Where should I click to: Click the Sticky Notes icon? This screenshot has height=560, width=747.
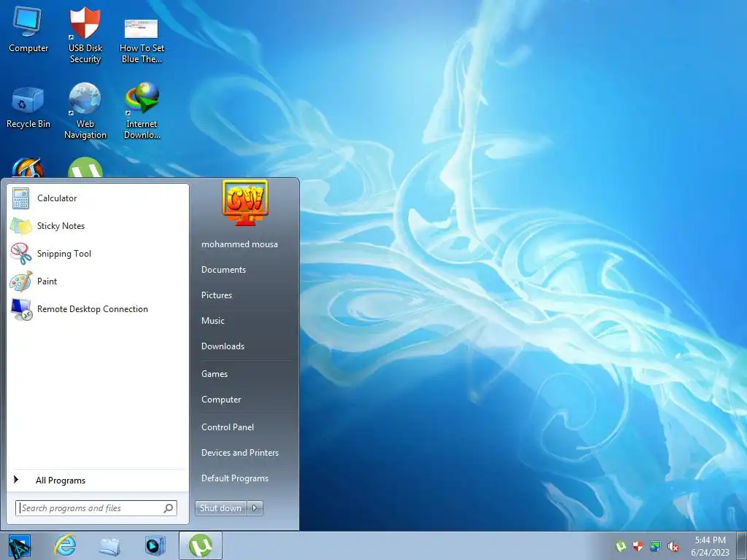click(20, 226)
